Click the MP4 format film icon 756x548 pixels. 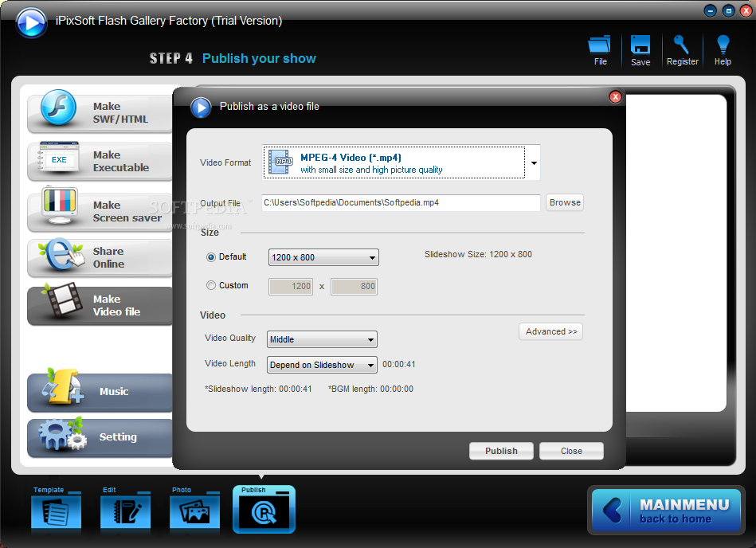click(280, 162)
